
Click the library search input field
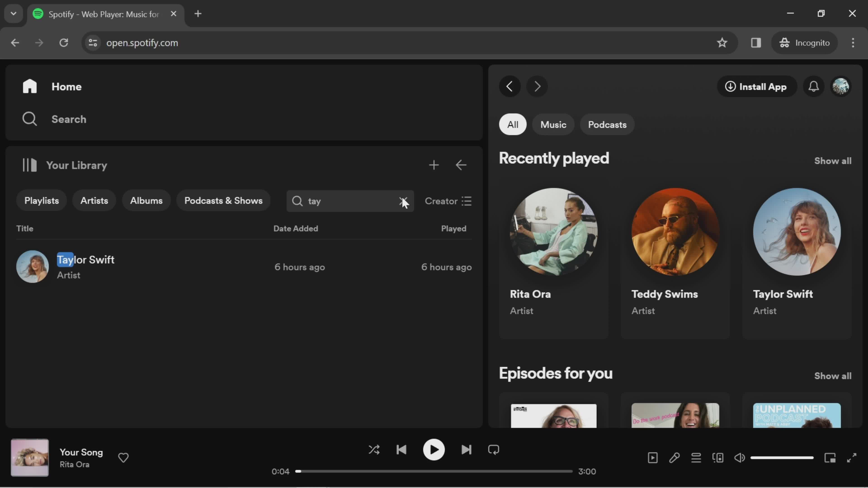350,201
